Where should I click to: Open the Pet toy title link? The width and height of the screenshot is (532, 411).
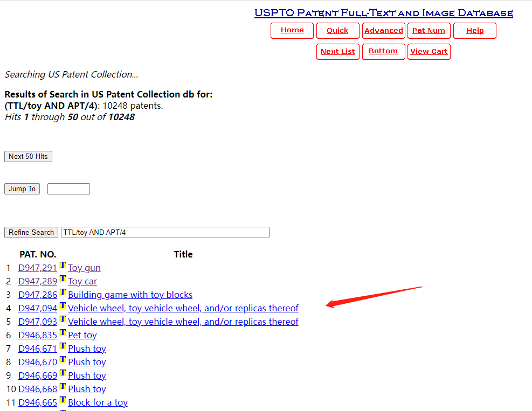[82, 336]
